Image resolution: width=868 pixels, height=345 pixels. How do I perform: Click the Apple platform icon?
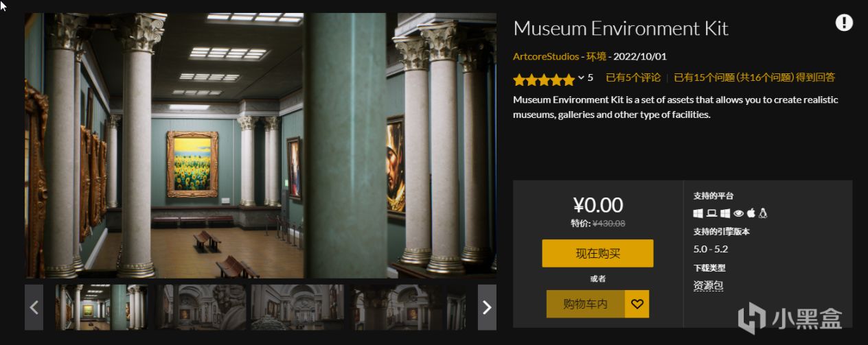(751, 213)
